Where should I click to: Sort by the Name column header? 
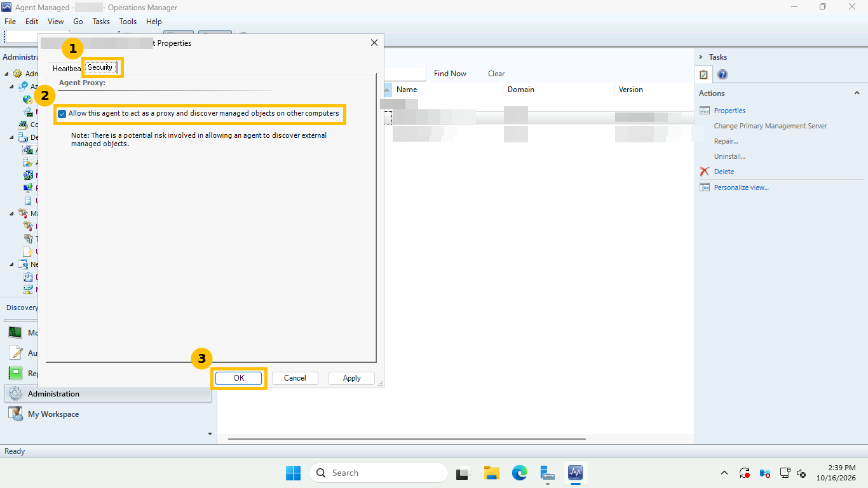pyautogui.click(x=447, y=90)
